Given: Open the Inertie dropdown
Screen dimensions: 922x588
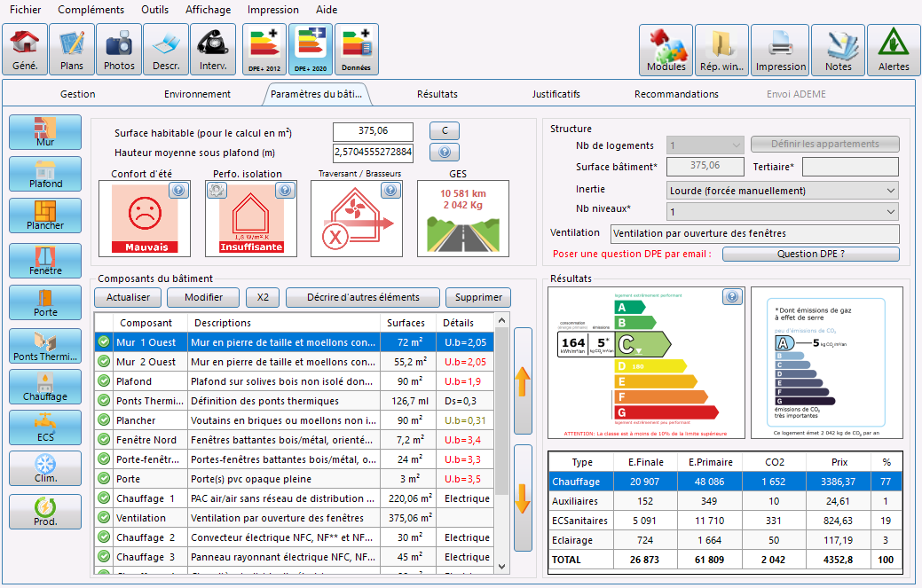Looking at the screenshot, I should [782, 192].
